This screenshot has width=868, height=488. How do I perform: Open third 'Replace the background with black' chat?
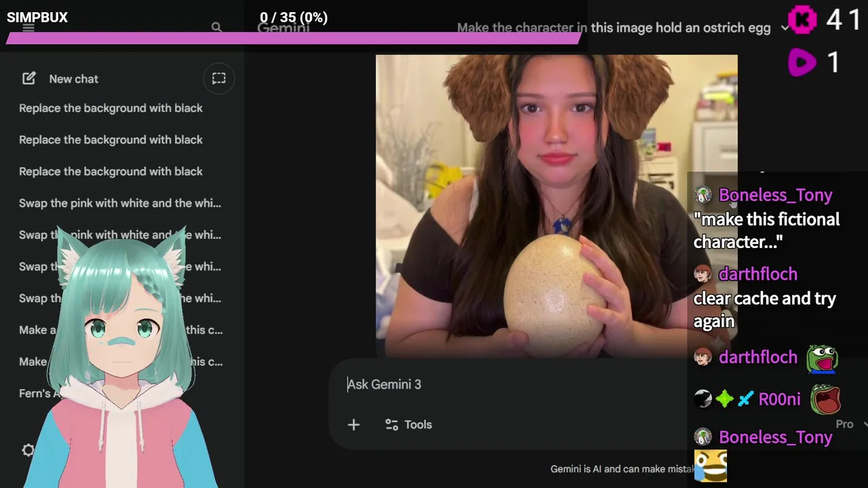[111, 171]
